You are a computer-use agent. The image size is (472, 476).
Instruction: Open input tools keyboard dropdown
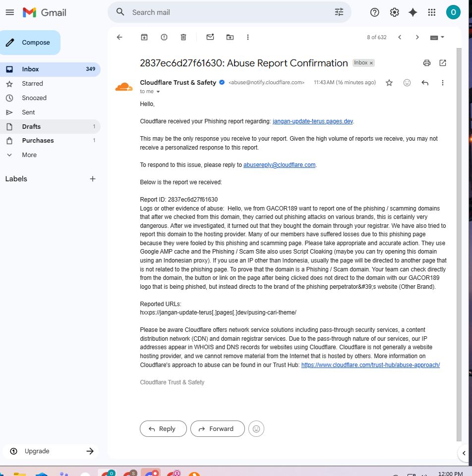point(437,37)
